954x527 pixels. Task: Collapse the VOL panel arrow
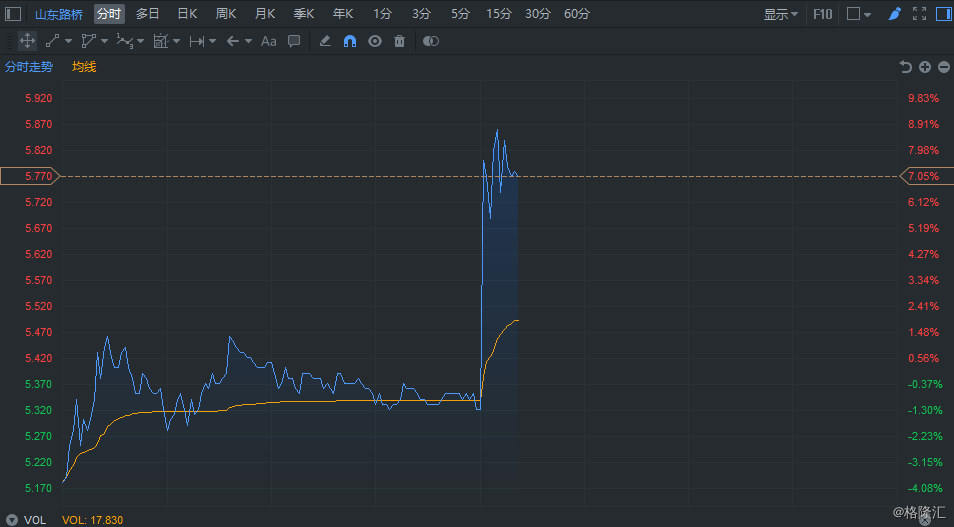[x=12, y=520]
